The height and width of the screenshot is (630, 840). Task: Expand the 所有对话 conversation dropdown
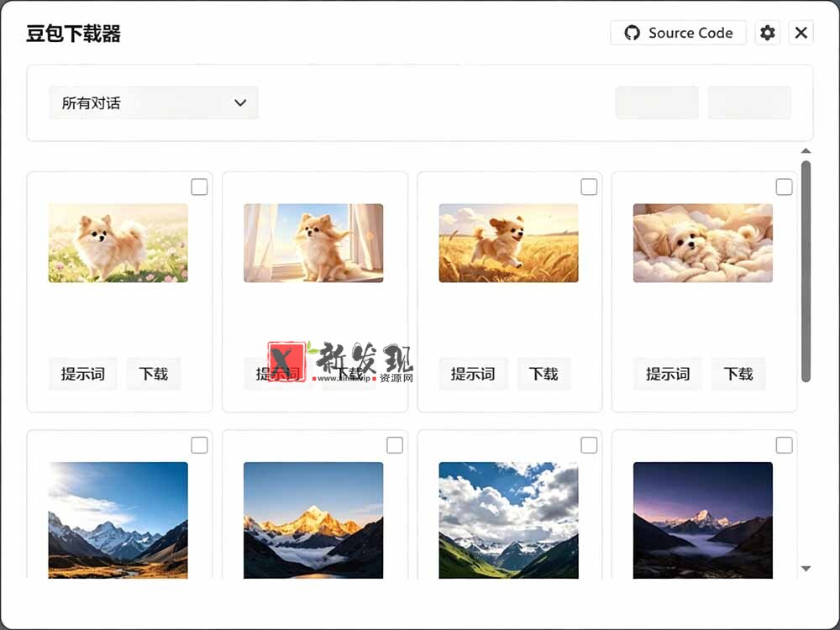click(153, 102)
